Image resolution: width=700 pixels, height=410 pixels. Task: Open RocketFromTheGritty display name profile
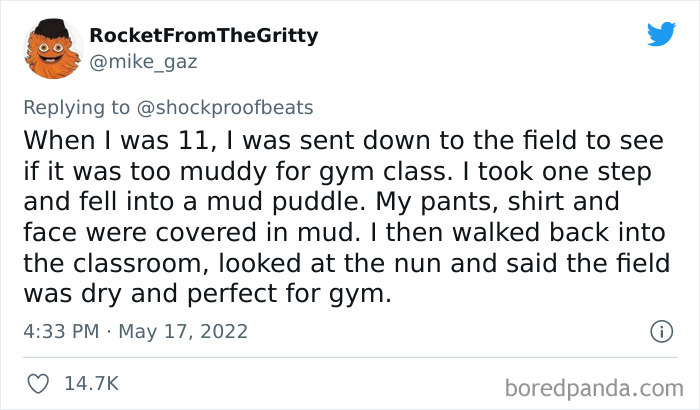pos(203,36)
